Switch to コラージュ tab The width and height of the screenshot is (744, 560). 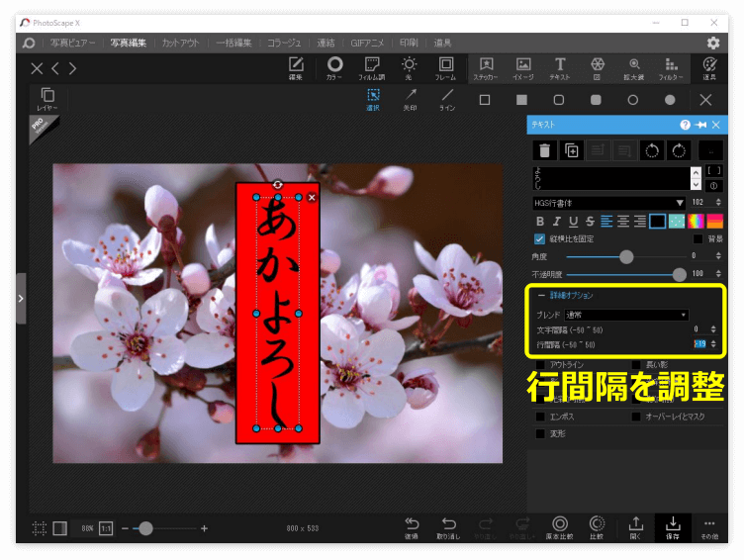tap(284, 43)
